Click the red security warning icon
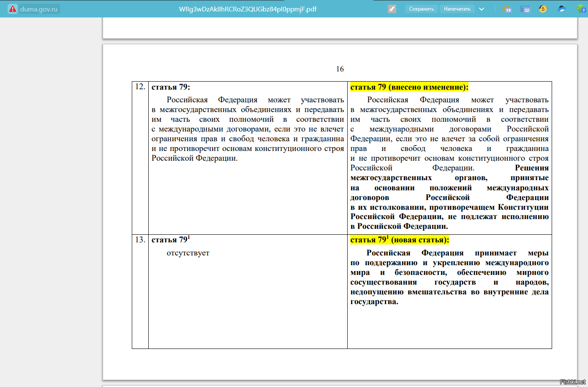Viewport: 588px width, 387px height. pos(13,9)
